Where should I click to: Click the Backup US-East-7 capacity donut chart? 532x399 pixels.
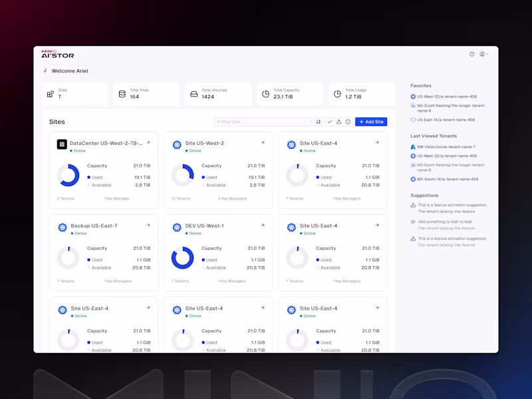click(68, 258)
